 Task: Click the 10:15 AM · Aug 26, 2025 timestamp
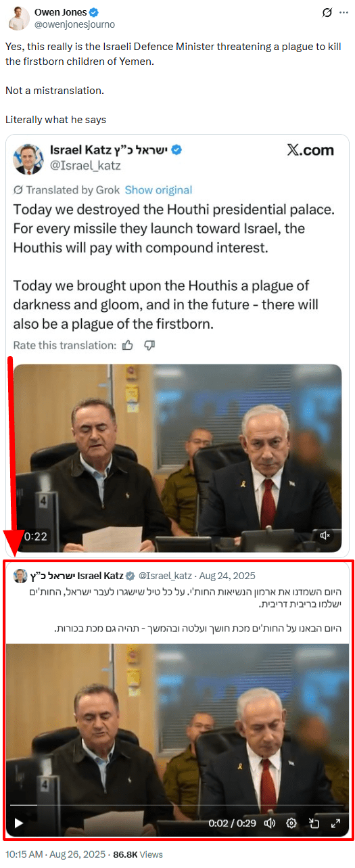click(55, 854)
